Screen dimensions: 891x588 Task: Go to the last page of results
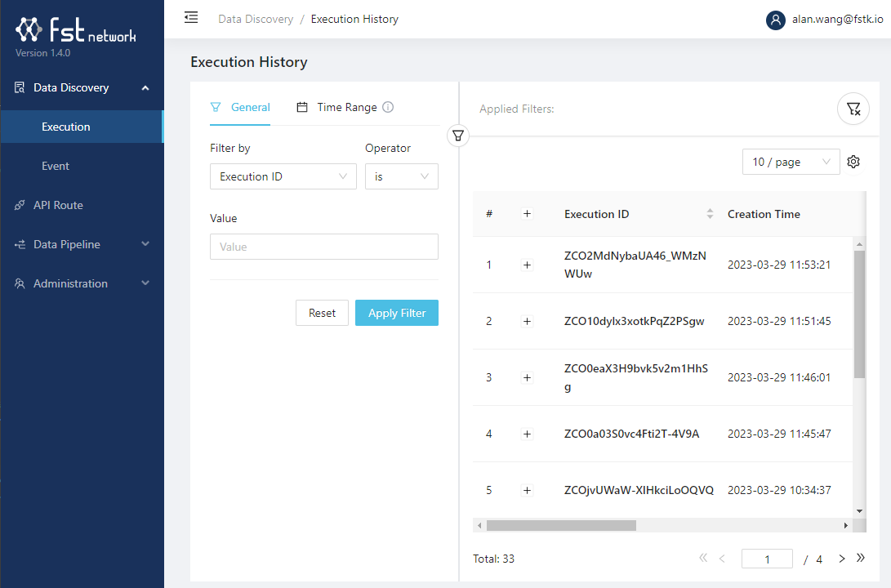pos(860,559)
